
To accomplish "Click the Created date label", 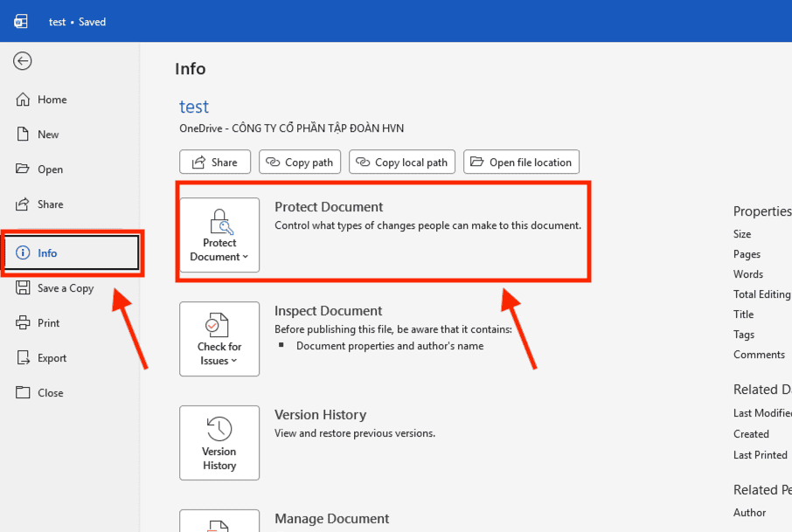I will pyautogui.click(x=751, y=434).
